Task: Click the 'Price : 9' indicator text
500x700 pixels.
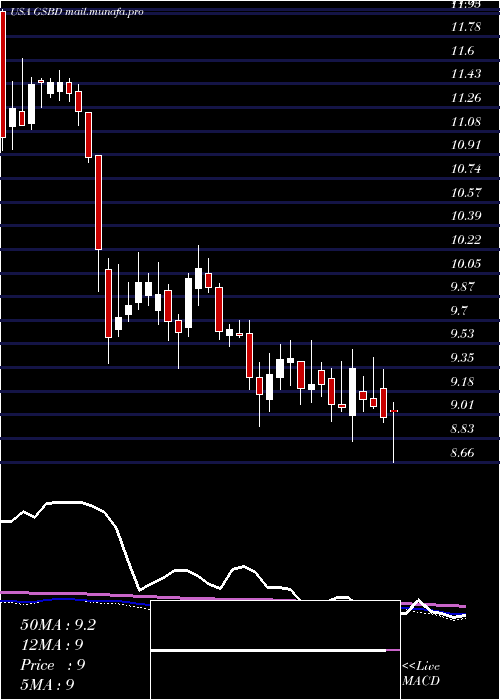Action: click(x=53, y=665)
